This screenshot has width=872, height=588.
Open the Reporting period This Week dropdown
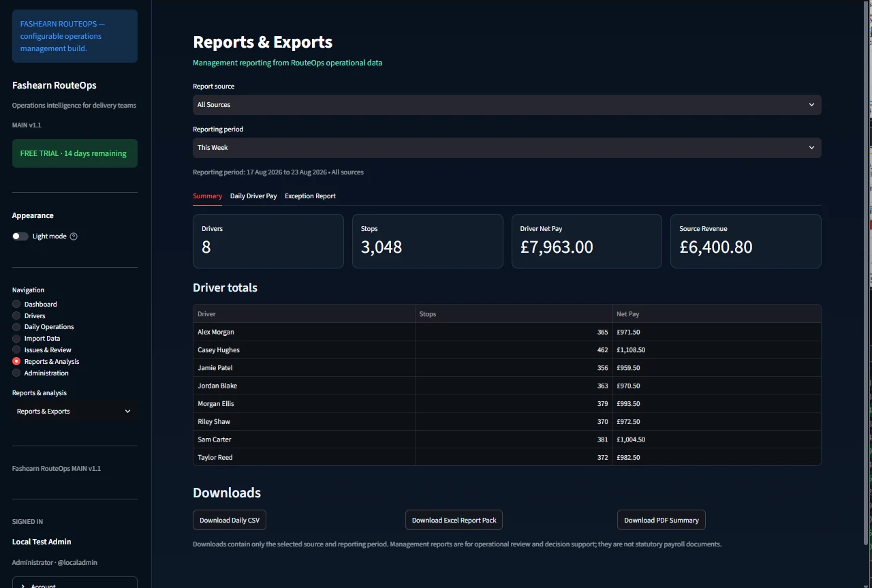[x=507, y=148]
